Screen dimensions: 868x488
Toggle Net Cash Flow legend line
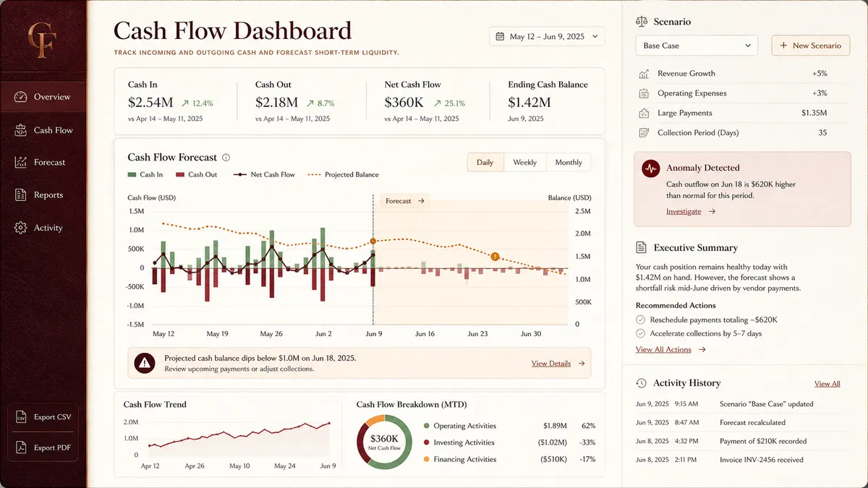[264, 175]
